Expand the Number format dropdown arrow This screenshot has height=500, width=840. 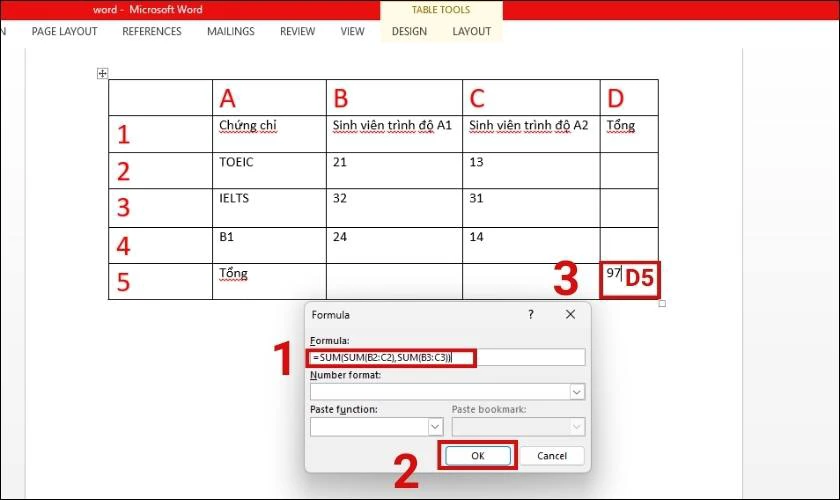pyautogui.click(x=576, y=392)
